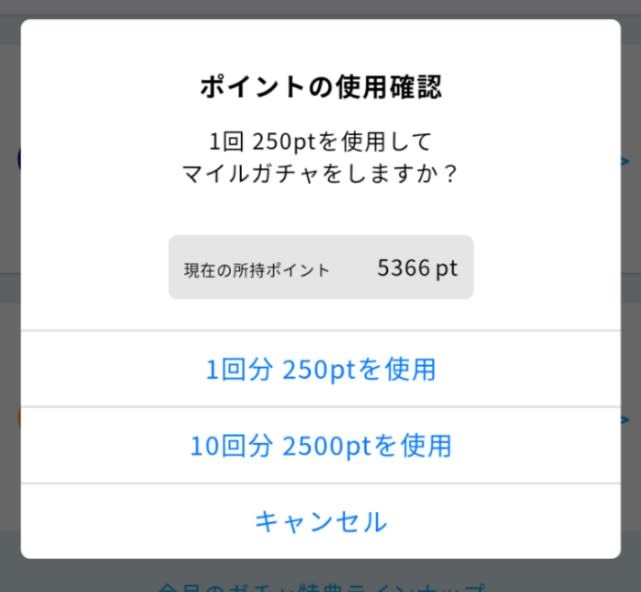The height and width of the screenshot is (592, 641).
Task: Choose '10回分 2500ptを使用' option
Action: pos(321,445)
